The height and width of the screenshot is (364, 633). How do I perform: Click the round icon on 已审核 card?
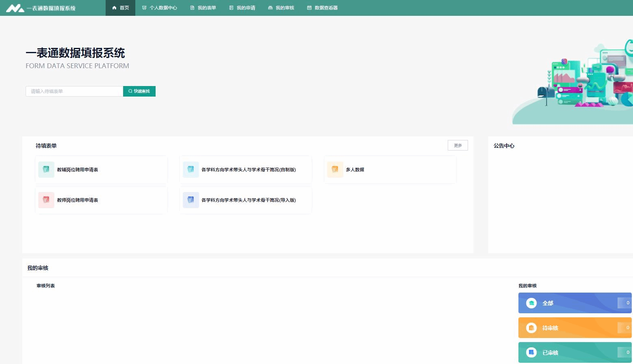pos(531,353)
